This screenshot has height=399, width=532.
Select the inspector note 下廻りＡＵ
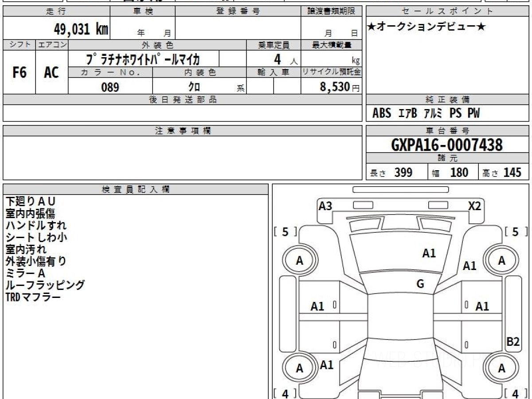coord(31,202)
